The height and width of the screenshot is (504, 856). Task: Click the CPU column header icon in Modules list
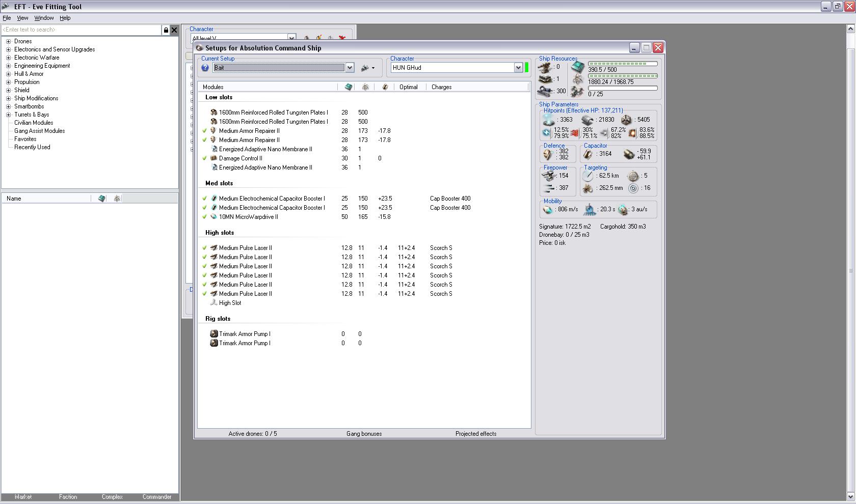349,87
